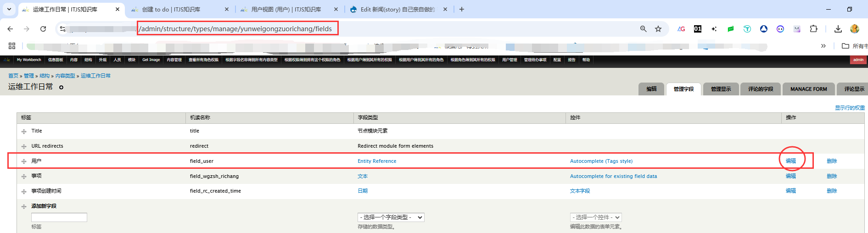Open the 编辑 page tab
Image resolution: width=868 pixels, height=233 pixels.
coord(651,89)
